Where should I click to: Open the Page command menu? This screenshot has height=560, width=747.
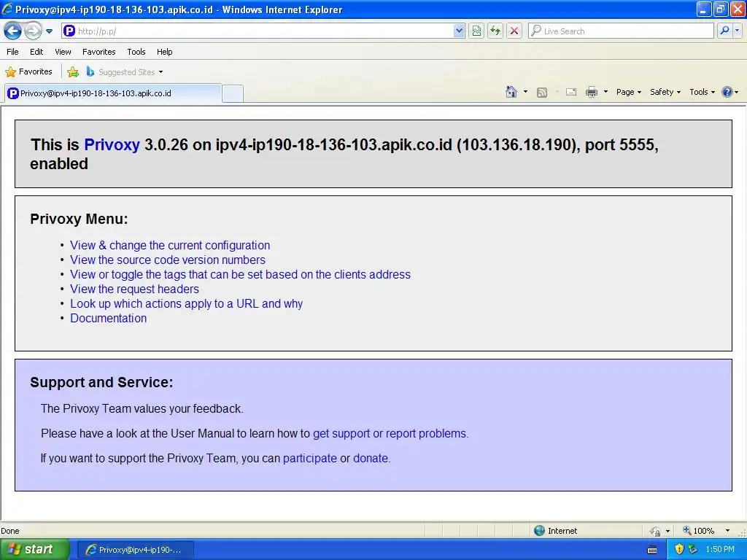click(x=628, y=92)
